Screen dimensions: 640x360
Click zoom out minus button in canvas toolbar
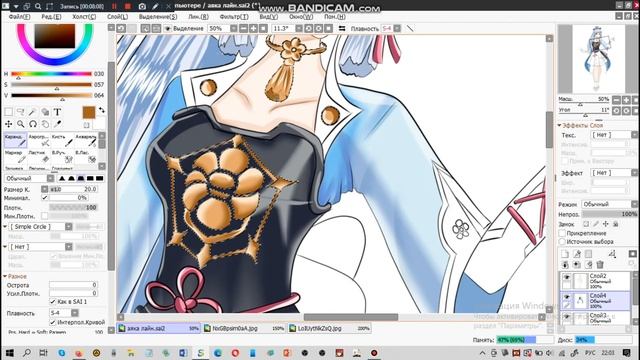pyautogui.click(x=244, y=29)
